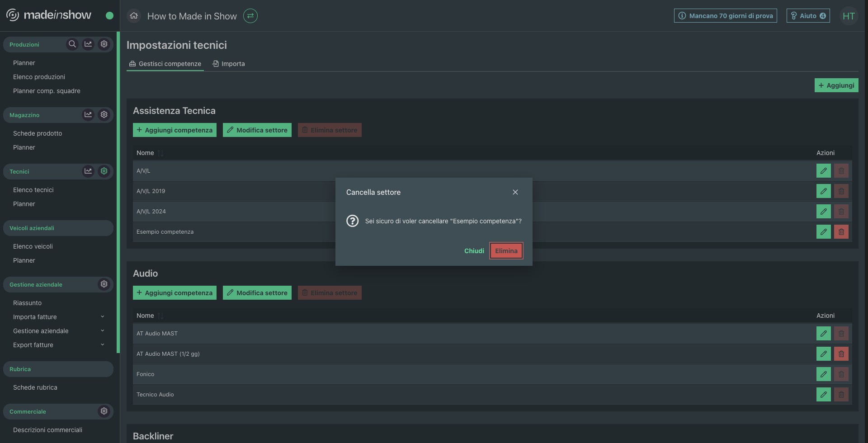Screen dimensions: 868x443
Task: Confirm deletion with Elimina button
Action: [506, 251]
